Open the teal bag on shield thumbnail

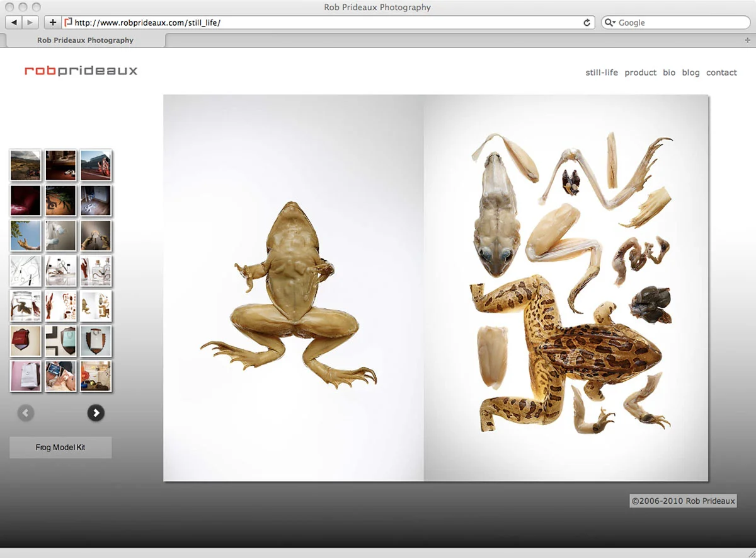tap(60, 341)
